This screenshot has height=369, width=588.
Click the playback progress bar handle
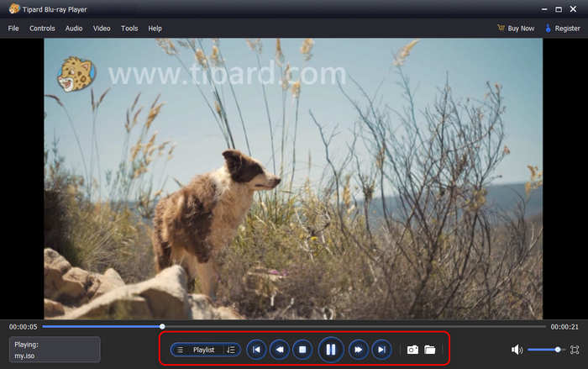click(162, 327)
